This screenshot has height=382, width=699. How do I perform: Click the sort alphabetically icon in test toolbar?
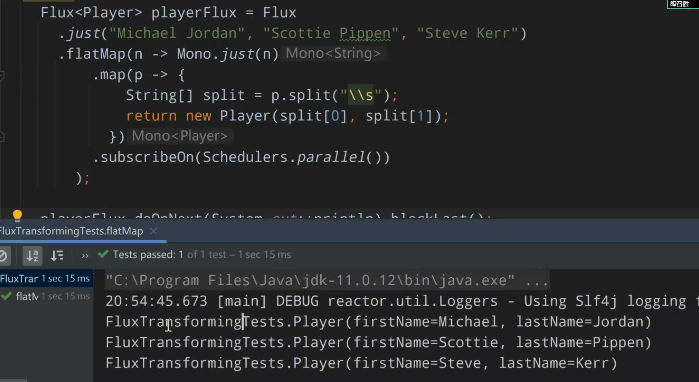33,255
